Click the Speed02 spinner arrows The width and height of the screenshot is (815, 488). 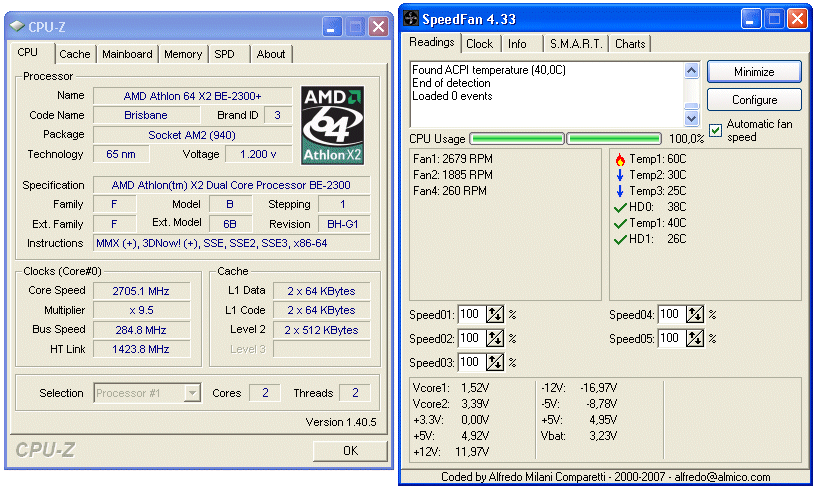click(x=495, y=338)
